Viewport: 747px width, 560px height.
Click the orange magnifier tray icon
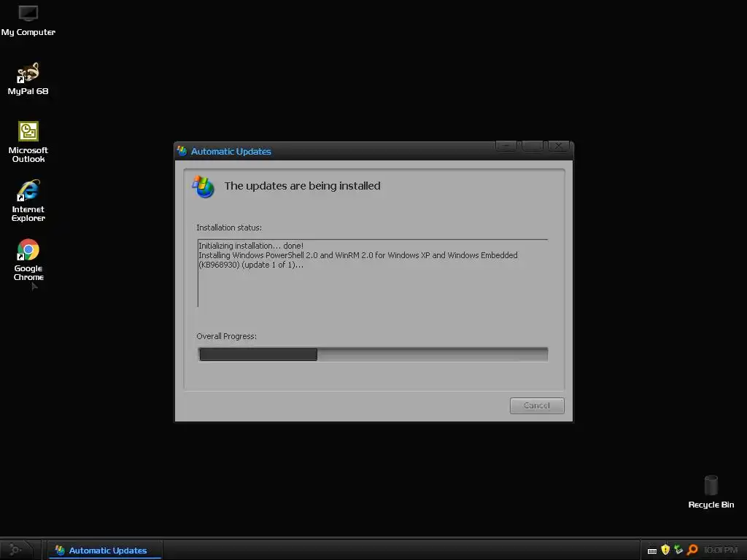(692, 550)
